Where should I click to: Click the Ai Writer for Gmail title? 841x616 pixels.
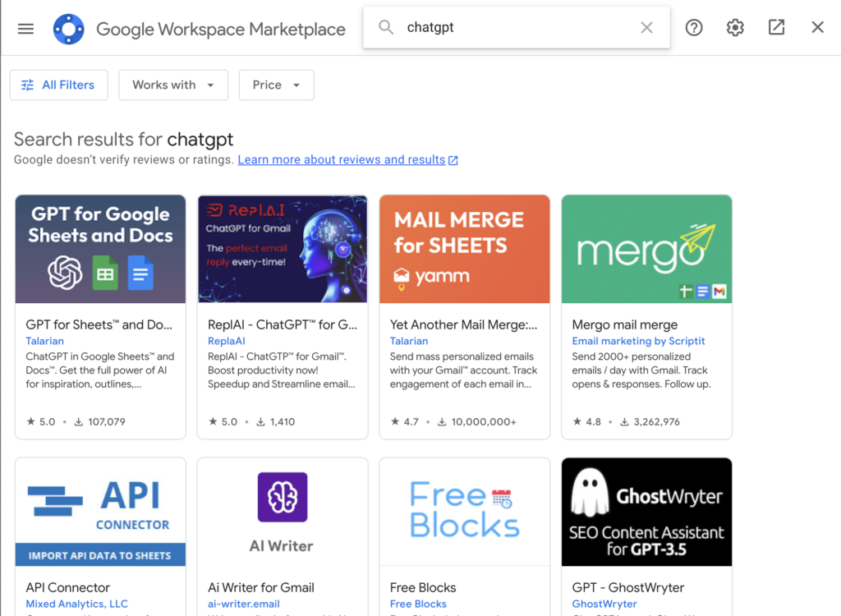click(260, 587)
